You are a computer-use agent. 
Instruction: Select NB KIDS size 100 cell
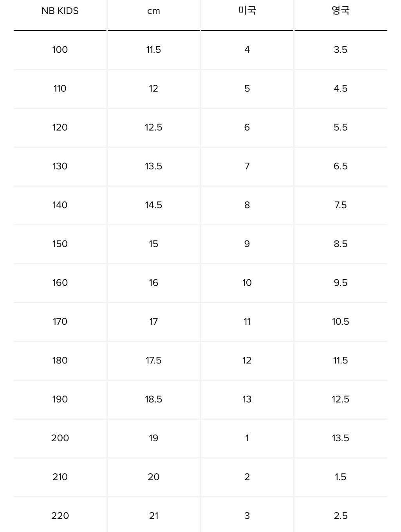click(60, 50)
